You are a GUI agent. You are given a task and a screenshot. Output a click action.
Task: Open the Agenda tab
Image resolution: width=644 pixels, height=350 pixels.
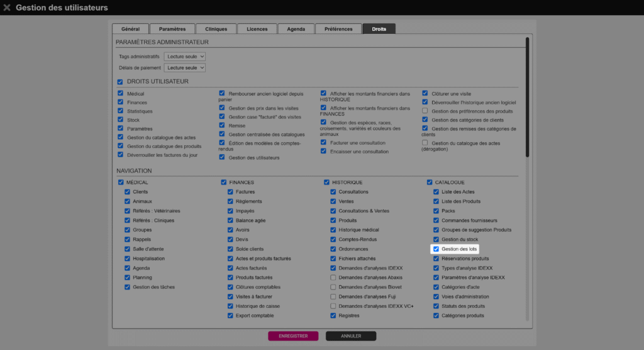tap(296, 29)
